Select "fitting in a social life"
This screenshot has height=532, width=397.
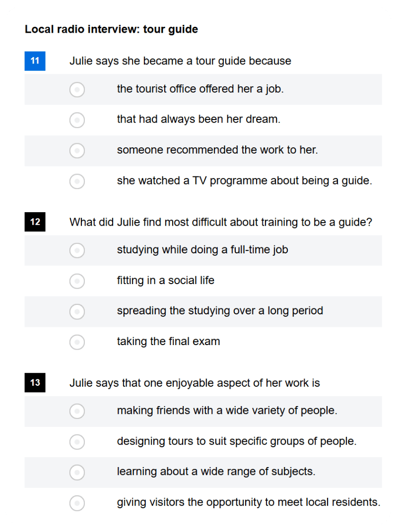(x=77, y=281)
